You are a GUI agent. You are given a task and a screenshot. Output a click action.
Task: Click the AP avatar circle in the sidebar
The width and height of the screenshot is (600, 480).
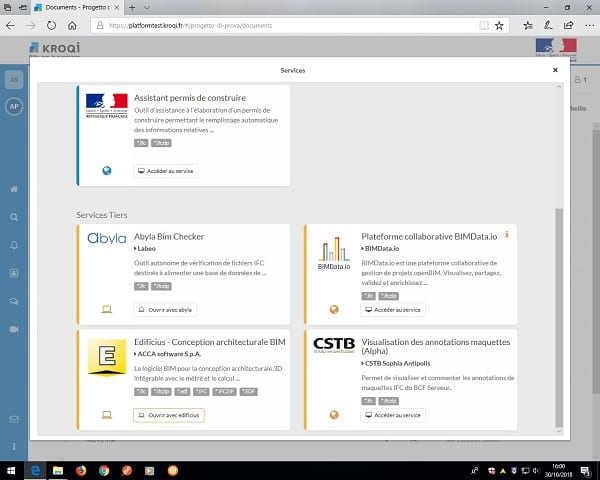14,106
